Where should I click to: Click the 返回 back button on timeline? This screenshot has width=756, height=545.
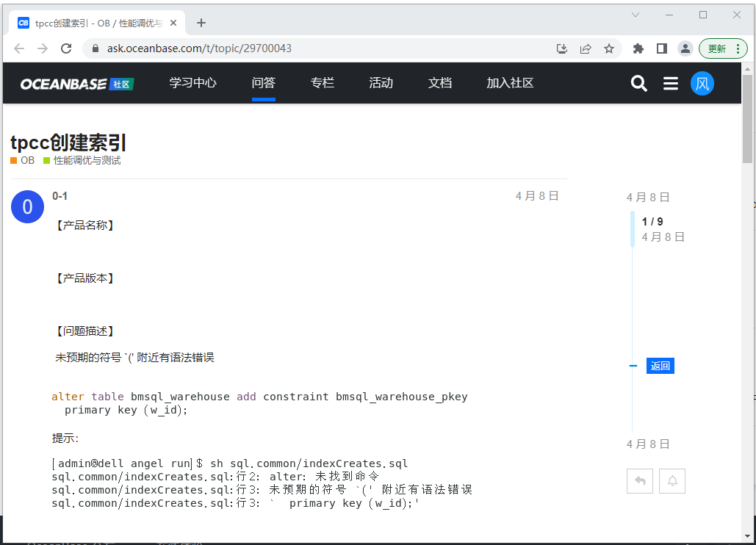[x=660, y=366]
